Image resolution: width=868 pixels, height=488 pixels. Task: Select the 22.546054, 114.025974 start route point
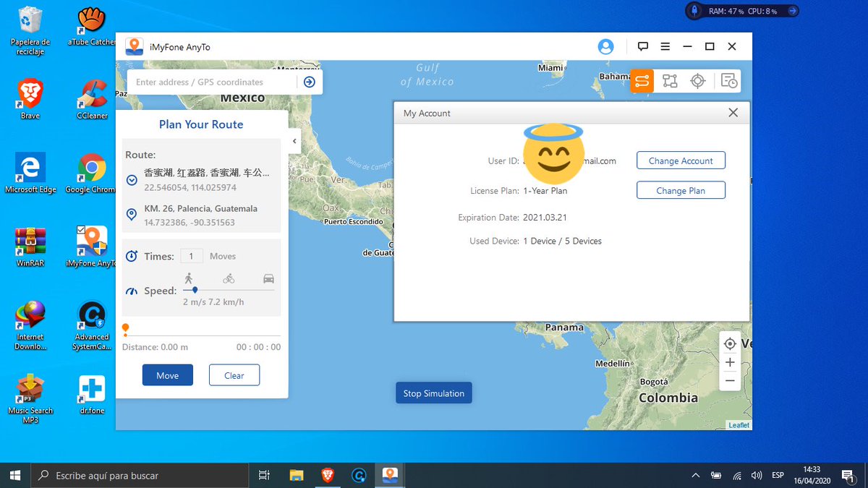(x=201, y=180)
